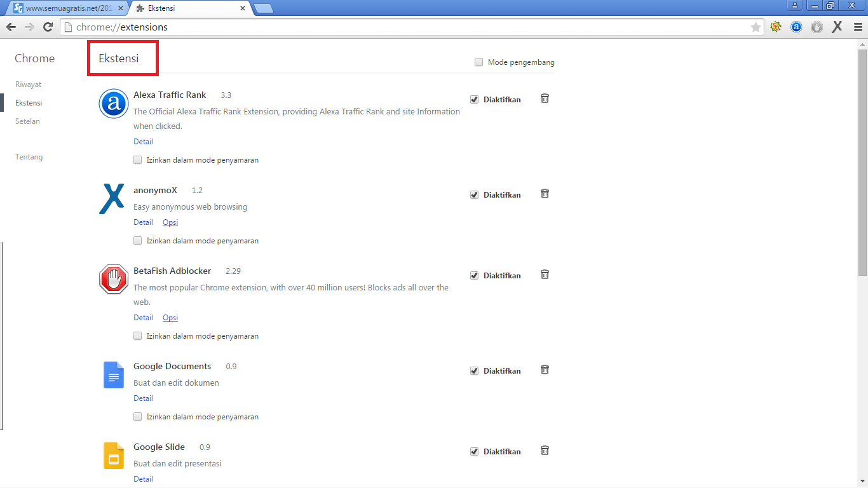Bookmark page with the star icon
Viewport: 868px width, 488px height.
(x=756, y=27)
